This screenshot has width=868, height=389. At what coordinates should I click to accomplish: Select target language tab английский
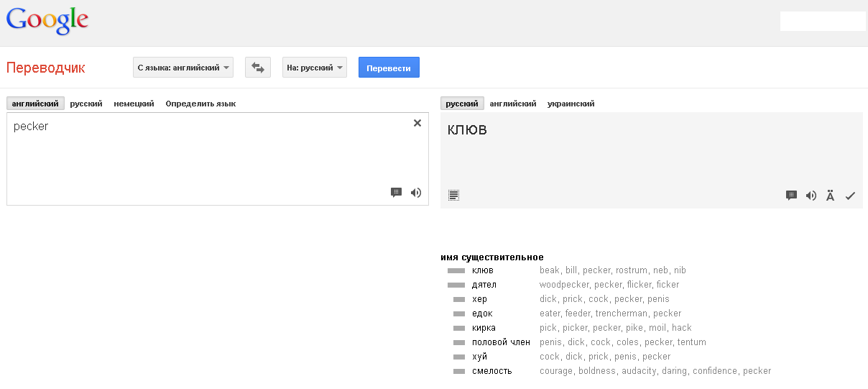(x=513, y=104)
